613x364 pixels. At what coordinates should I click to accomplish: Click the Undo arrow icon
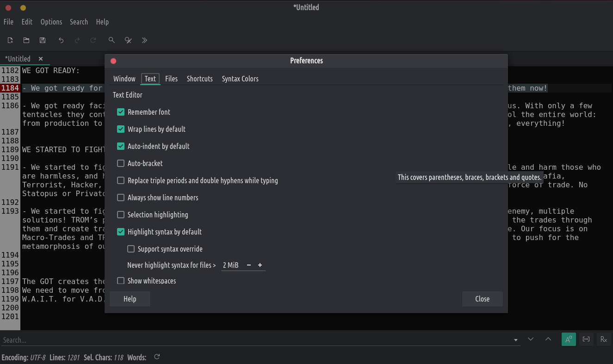[x=61, y=40]
